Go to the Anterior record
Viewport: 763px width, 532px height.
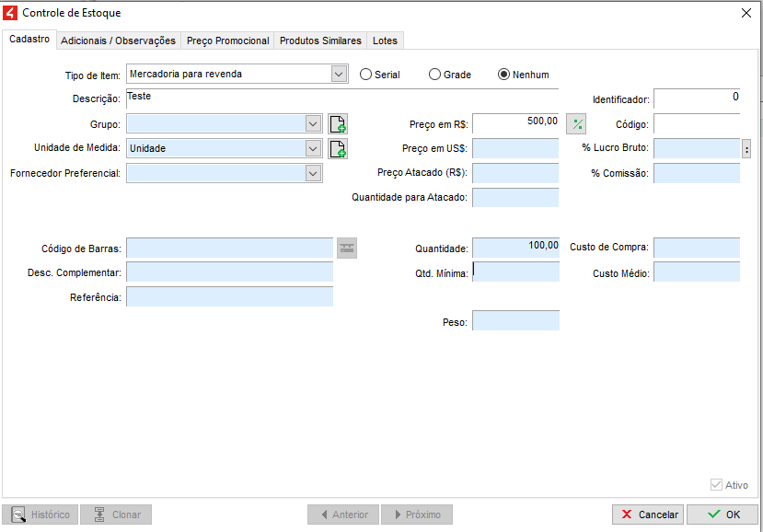click(342, 515)
